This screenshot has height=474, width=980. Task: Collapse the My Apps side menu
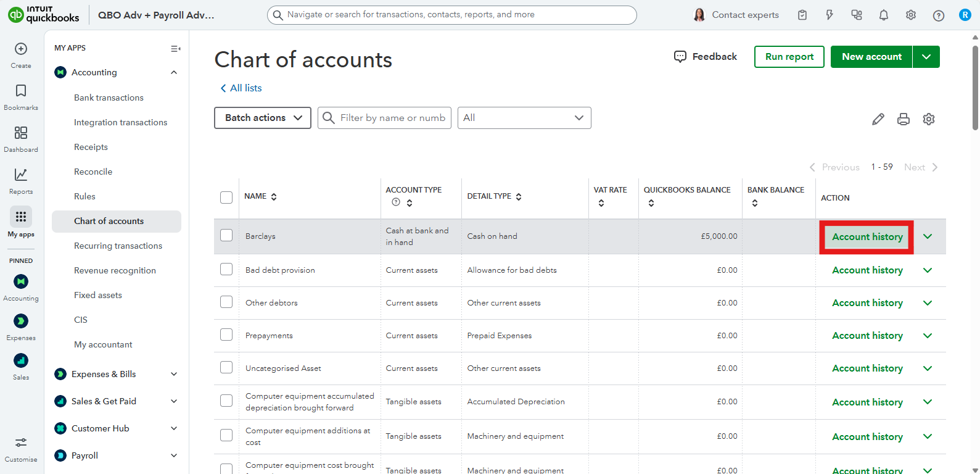point(175,49)
